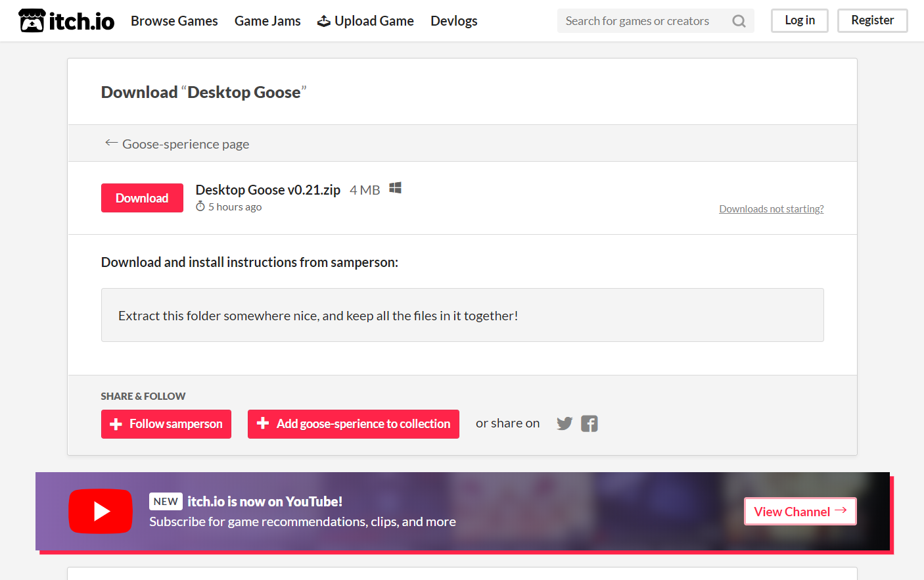This screenshot has width=924, height=580.
Task: Download Desktop Goose v0.21.zip
Action: point(142,198)
